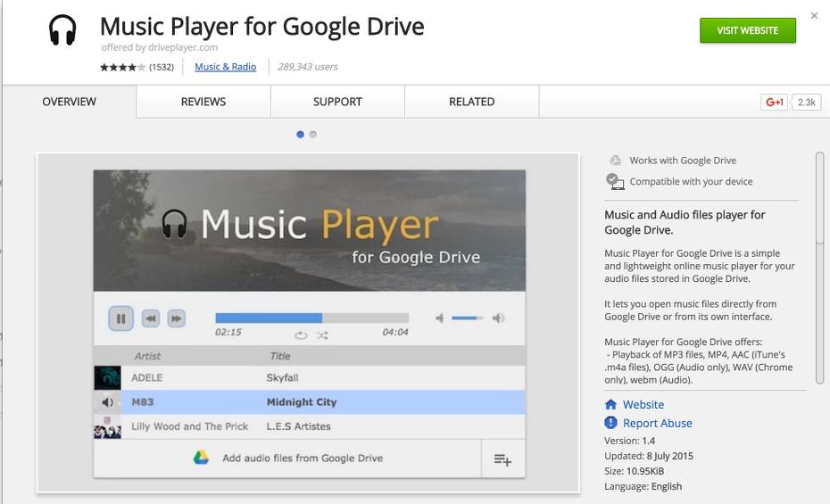Click the Compatible with your device icon

(615, 181)
